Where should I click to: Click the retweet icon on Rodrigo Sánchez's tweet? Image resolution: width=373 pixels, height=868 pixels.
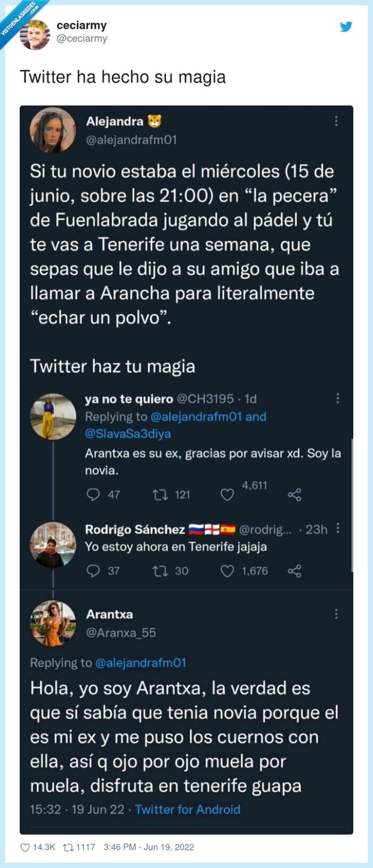(x=159, y=571)
